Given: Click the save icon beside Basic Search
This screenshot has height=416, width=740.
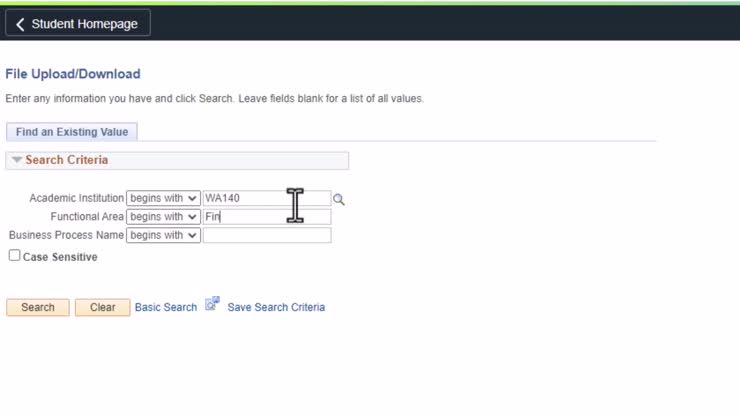Looking at the screenshot, I should (212, 305).
